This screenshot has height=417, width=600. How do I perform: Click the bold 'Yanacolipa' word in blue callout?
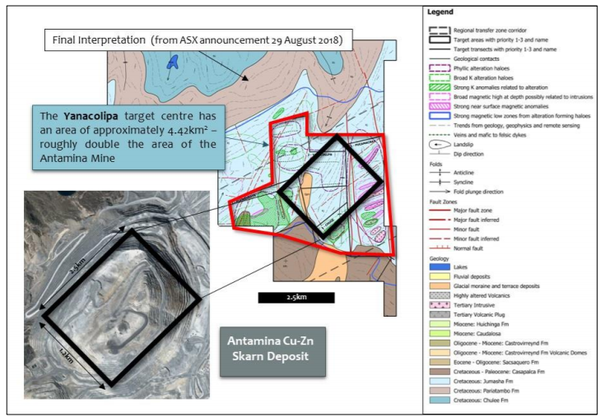click(x=91, y=116)
